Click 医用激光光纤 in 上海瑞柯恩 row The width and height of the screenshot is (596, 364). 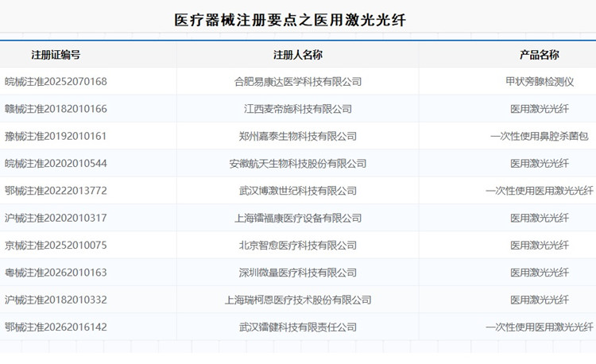540,300
